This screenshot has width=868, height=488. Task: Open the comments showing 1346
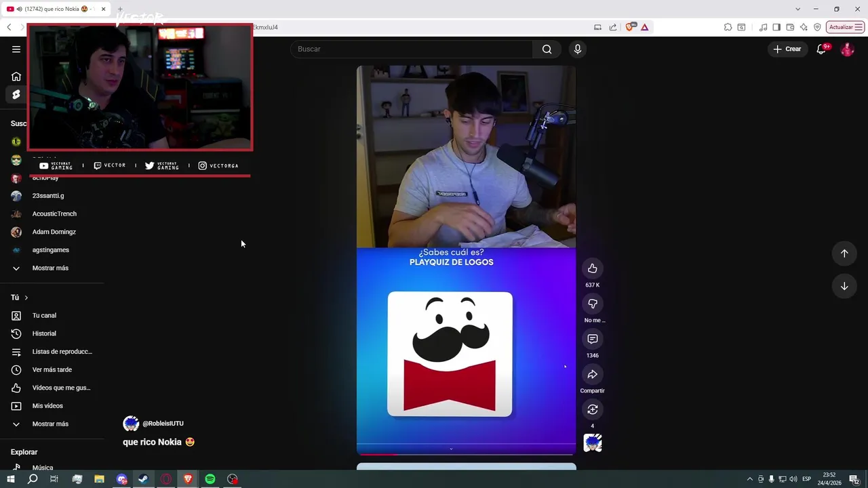click(x=593, y=339)
